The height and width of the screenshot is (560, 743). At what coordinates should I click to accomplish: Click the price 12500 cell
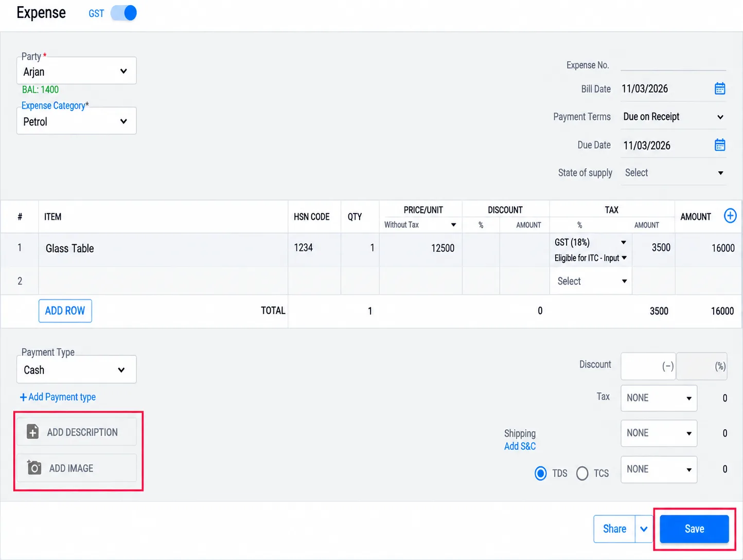coord(421,249)
